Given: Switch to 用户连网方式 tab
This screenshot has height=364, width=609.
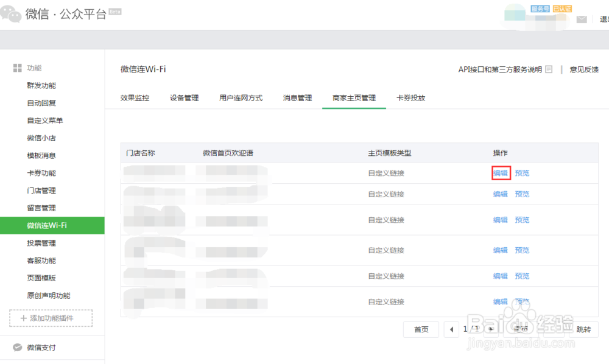Looking at the screenshot, I should (x=241, y=98).
